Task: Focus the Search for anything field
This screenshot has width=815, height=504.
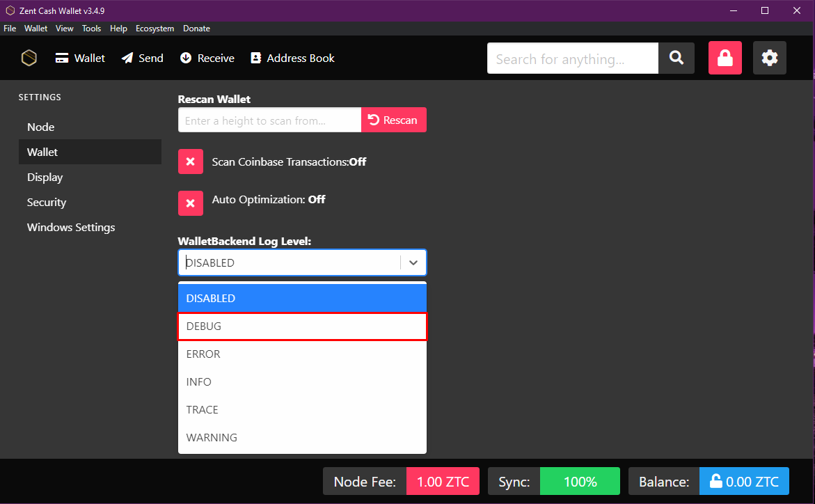Action: [573, 58]
